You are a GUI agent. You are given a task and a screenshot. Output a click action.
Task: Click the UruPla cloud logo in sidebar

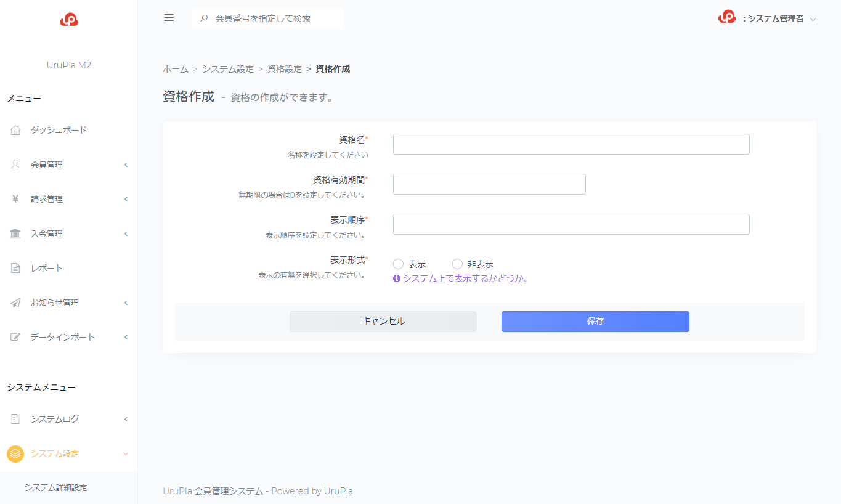tap(69, 20)
